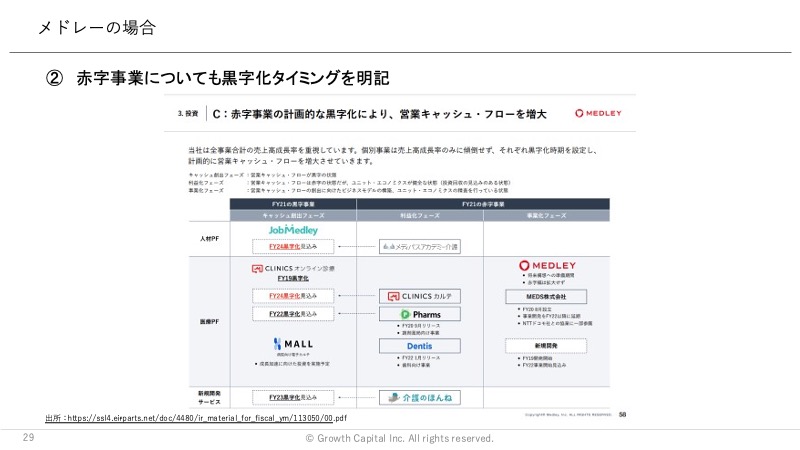Select the FY22黒字化見込み box

(x=293, y=314)
